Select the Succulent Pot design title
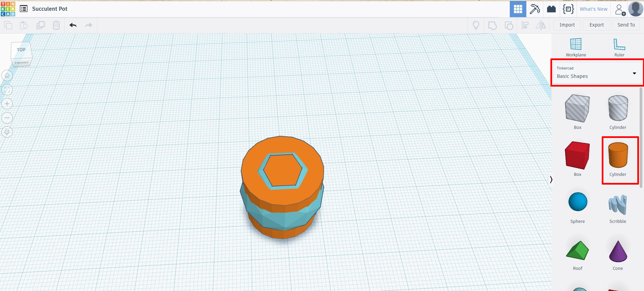This screenshot has height=291, width=644. (x=50, y=9)
